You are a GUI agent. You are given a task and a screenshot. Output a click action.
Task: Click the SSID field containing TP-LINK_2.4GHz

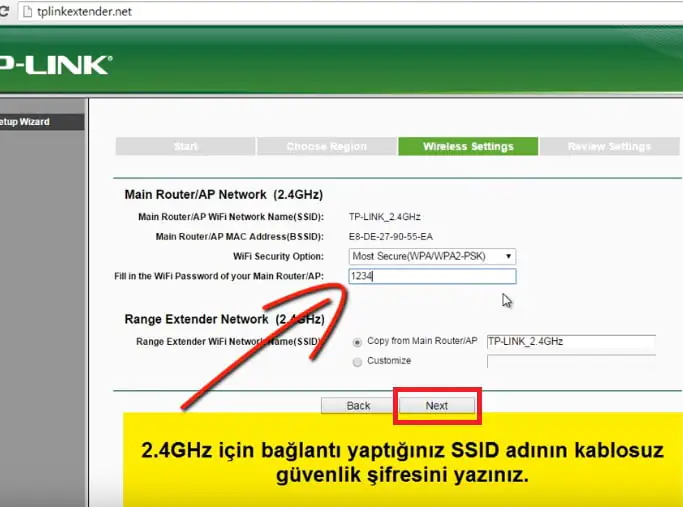tap(571, 341)
